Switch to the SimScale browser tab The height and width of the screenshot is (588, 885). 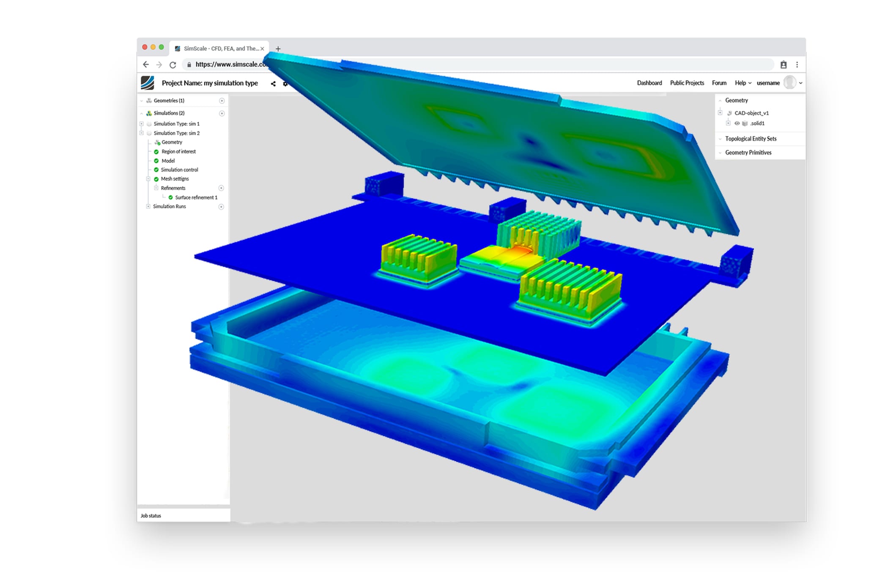(x=218, y=49)
